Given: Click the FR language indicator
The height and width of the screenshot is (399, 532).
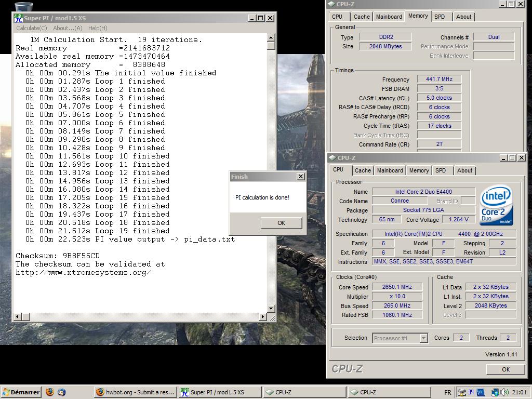Looking at the screenshot, I should 447,393.
